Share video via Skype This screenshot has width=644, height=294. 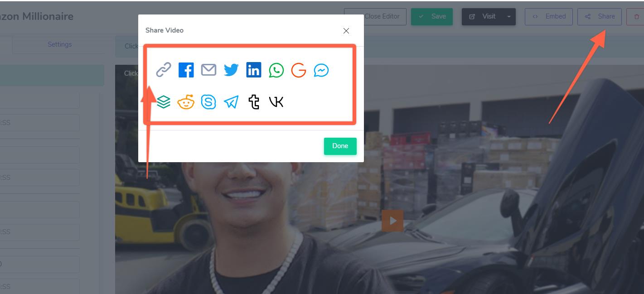click(x=208, y=102)
